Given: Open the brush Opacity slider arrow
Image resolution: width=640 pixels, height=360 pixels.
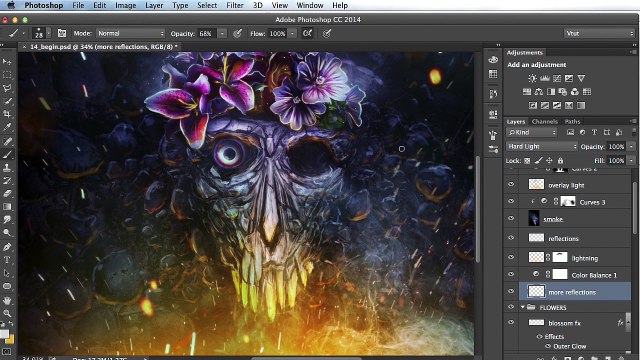Looking at the screenshot, I should (x=222, y=33).
